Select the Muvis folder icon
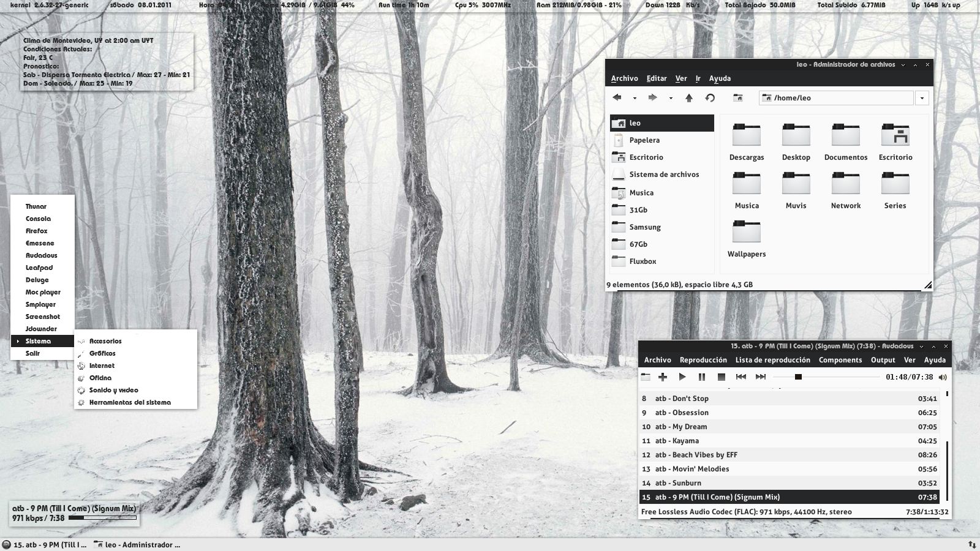980x551 pixels. pyautogui.click(x=796, y=183)
